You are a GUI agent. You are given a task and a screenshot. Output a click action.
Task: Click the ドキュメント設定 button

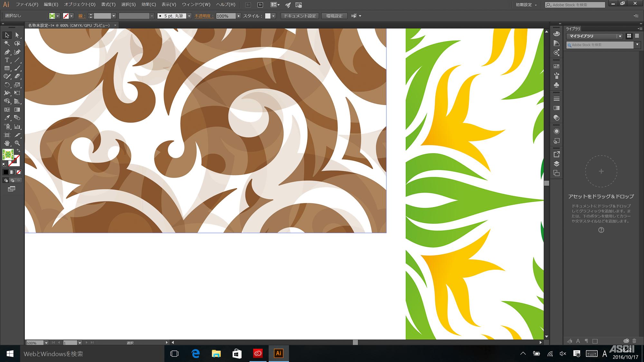pyautogui.click(x=300, y=16)
